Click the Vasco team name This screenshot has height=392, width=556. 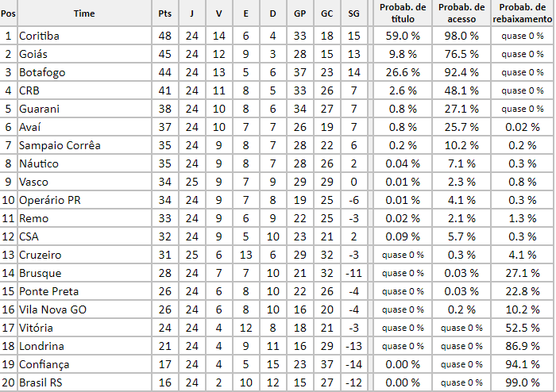click(34, 182)
